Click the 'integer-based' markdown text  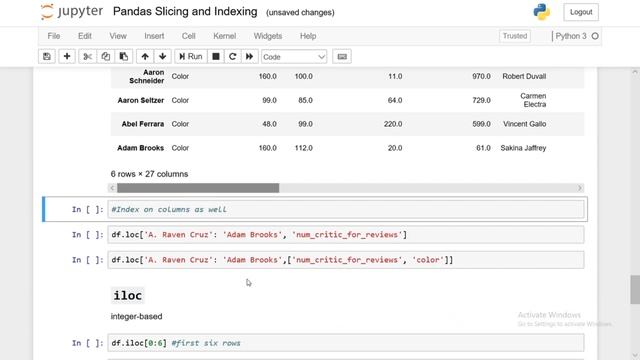point(136,316)
